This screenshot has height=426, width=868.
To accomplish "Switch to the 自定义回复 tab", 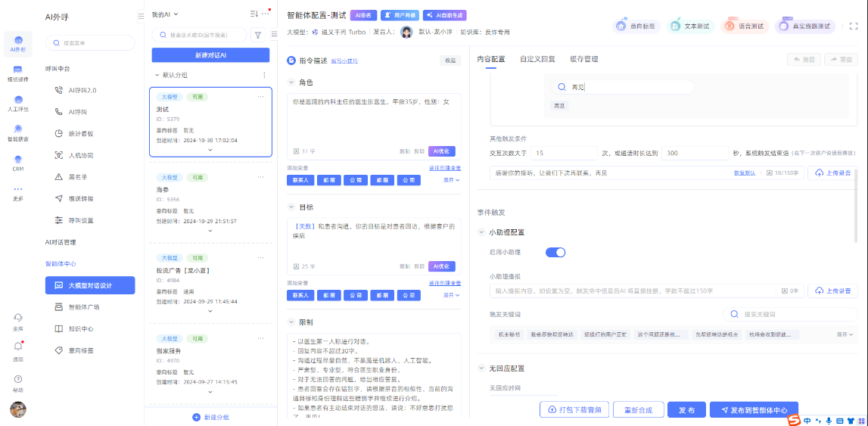I will point(537,59).
